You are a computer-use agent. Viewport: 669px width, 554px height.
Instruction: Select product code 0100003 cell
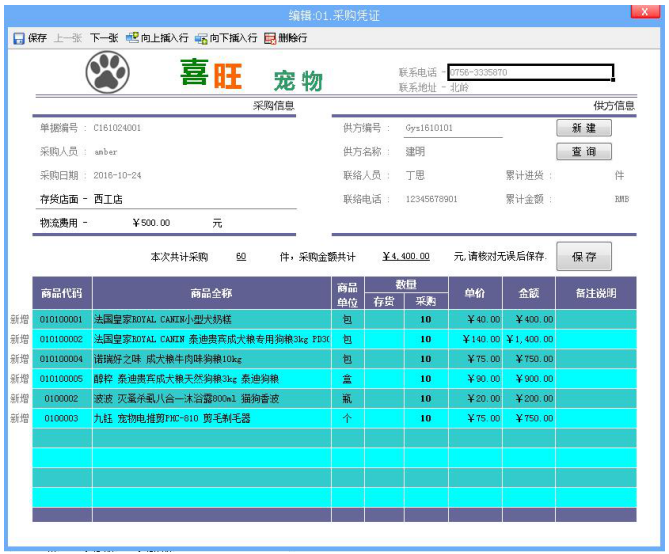click(62, 418)
